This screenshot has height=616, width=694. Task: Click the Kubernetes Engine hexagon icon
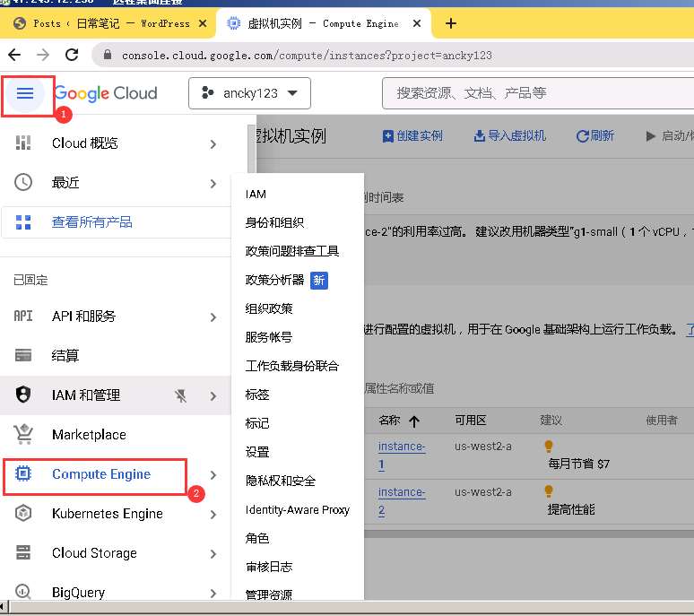click(23, 513)
